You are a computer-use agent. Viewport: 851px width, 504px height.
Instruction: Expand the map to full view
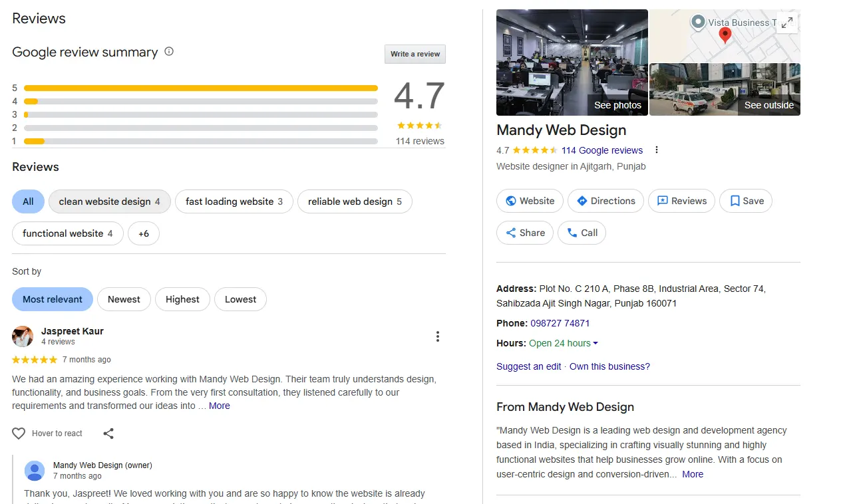787,23
